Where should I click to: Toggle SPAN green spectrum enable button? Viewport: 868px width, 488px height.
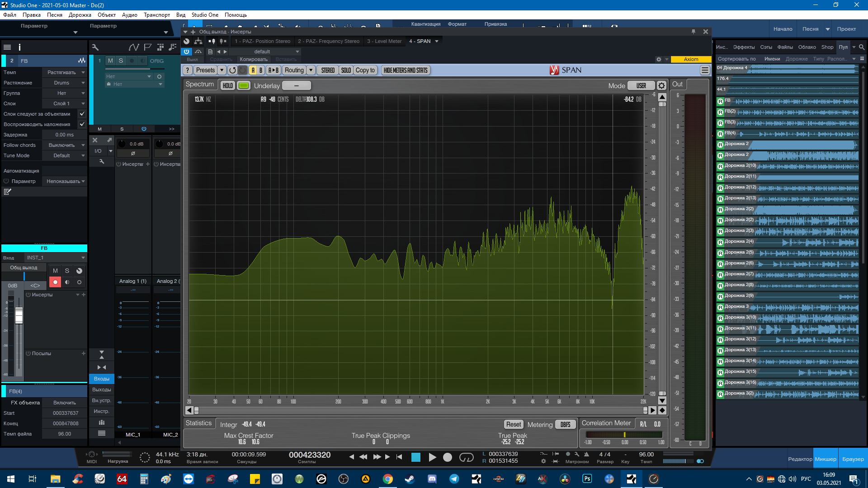(x=244, y=85)
